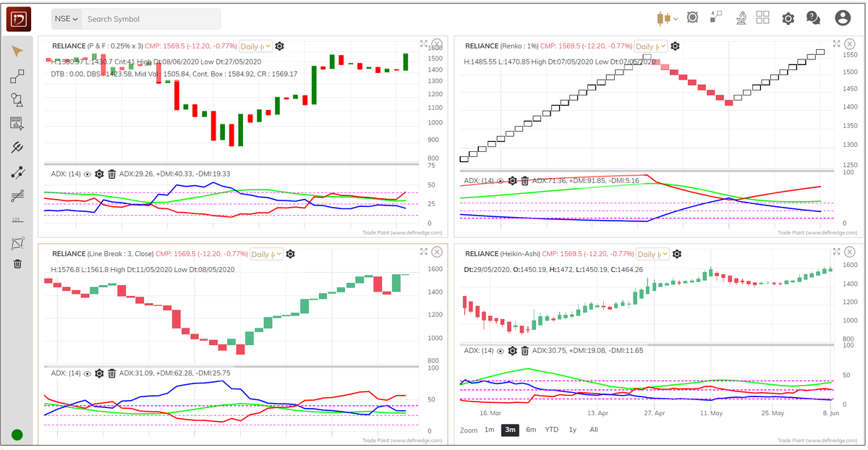
Task: Select the 3m zoom range
Action: pyautogui.click(x=510, y=430)
